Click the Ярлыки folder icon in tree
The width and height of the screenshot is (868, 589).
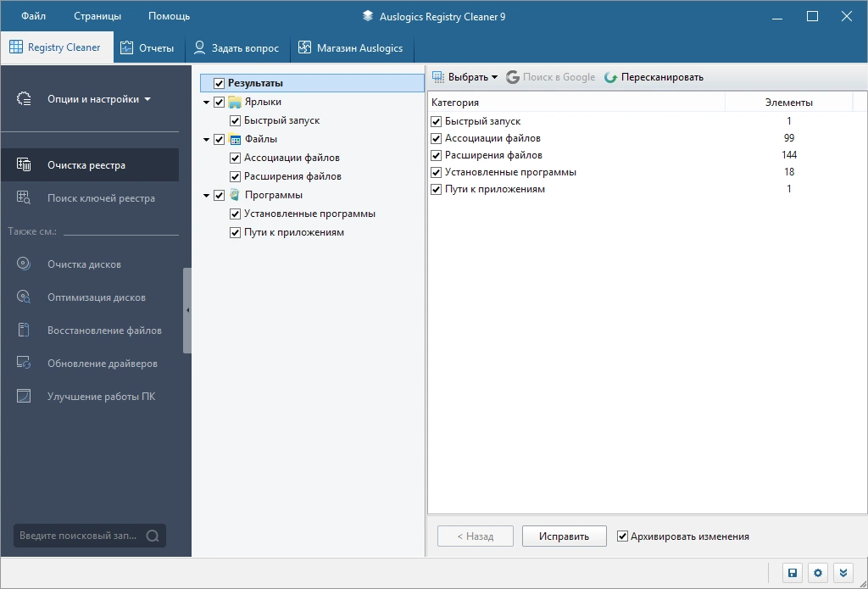click(235, 102)
